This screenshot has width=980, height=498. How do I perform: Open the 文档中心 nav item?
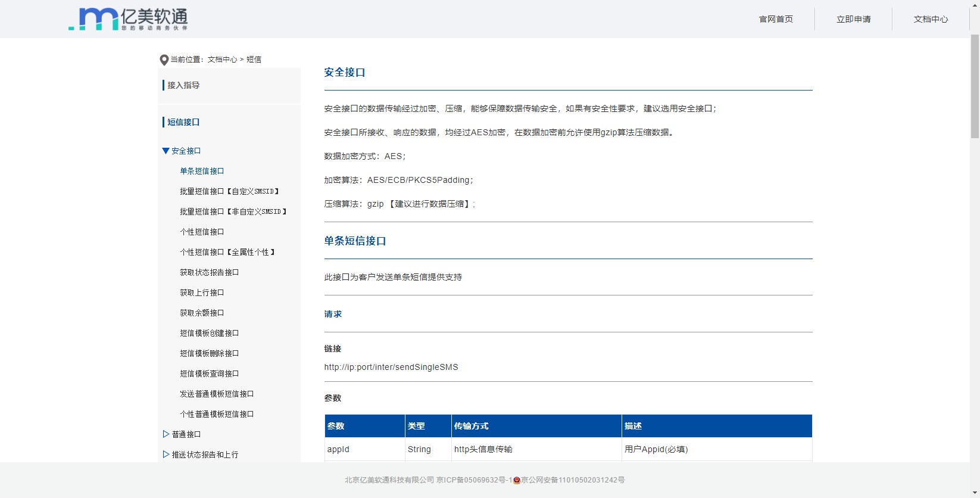click(931, 19)
